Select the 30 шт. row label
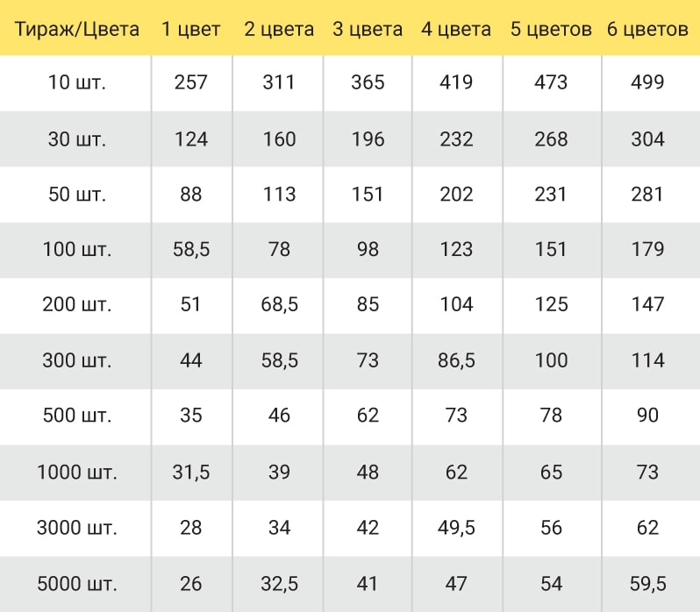Image resolution: width=700 pixels, height=612 pixels. tap(77, 139)
